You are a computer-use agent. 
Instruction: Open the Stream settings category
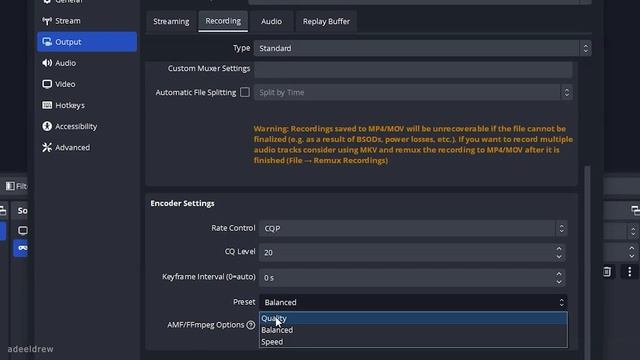pos(87,21)
